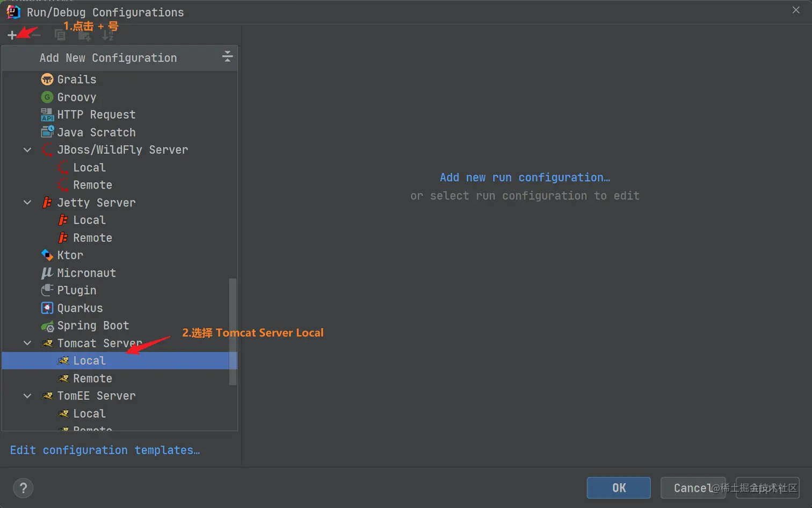Collapse the JBoss/WildFly Server node

[27, 150]
